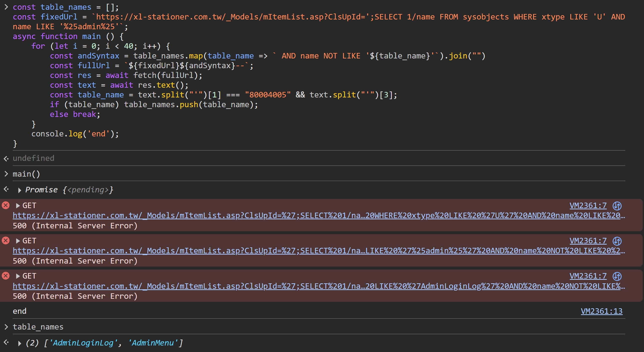Open VM2361:7 source link of first GET error
Image resolution: width=644 pixels, height=352 pixels.
[x=588, y=206]
